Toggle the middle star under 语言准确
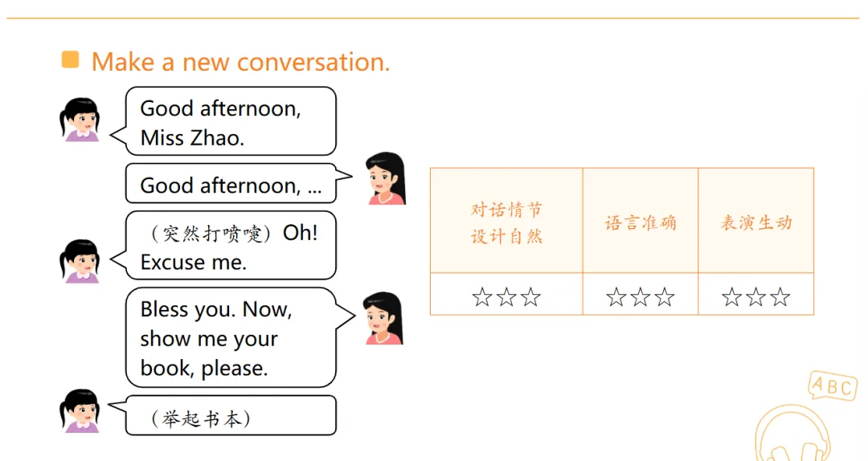The image size is (868, 461). pos(641,297)
